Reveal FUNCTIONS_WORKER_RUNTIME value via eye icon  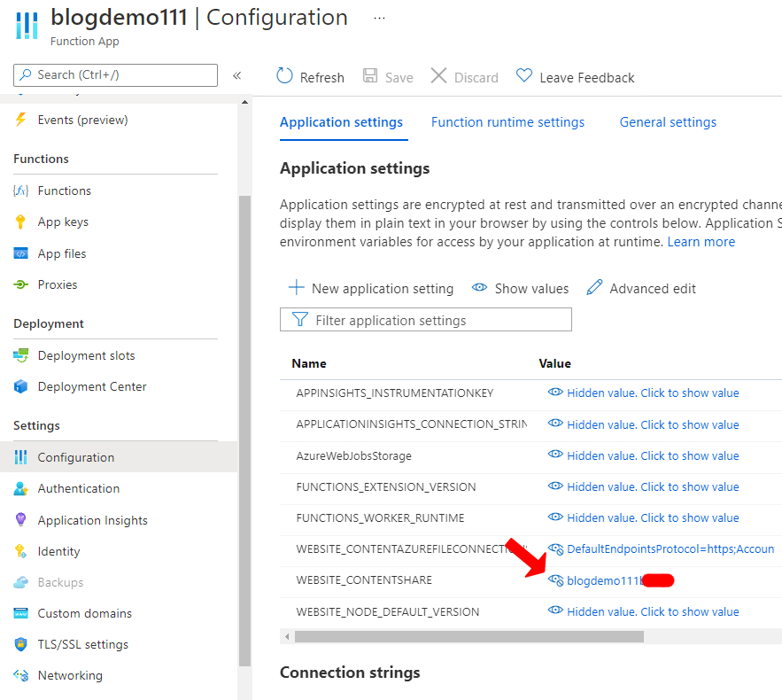555,517
